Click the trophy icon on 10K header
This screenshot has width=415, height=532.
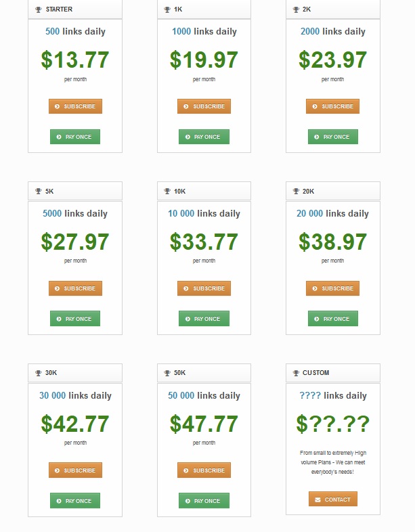click(167, 192)
